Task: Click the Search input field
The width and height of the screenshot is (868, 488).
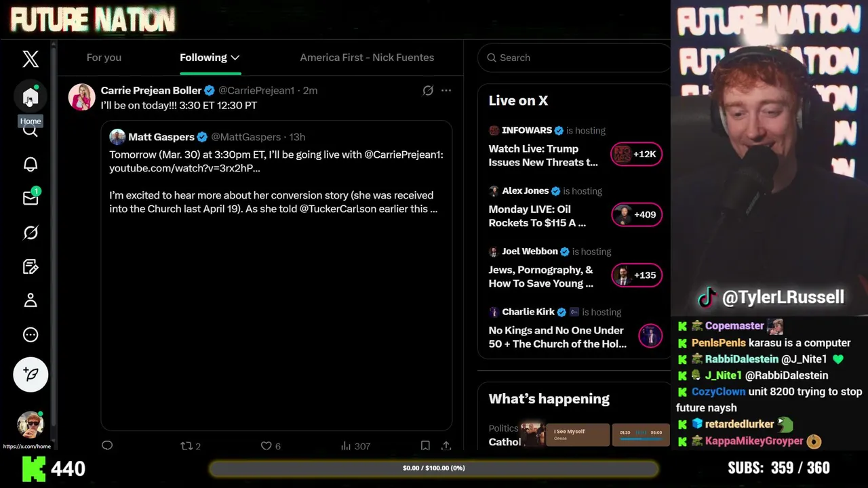Action: pos(574,58)
